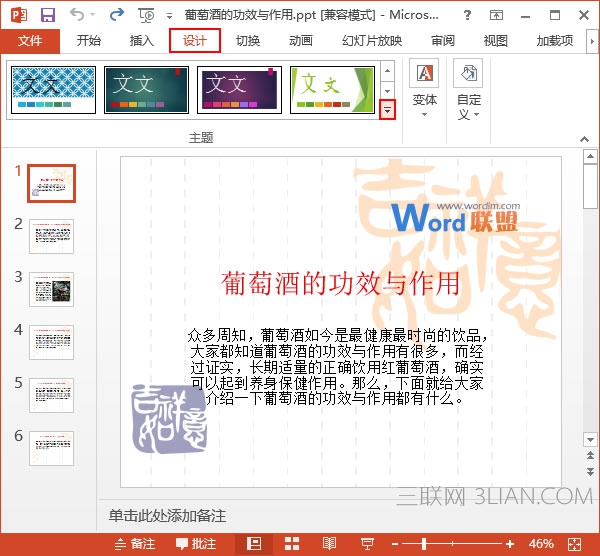This screenshot has width=600, height=556.
Task: Collapse the ribbon with the caret arrow
Action: pyautogui.click(x=584, y=139)
